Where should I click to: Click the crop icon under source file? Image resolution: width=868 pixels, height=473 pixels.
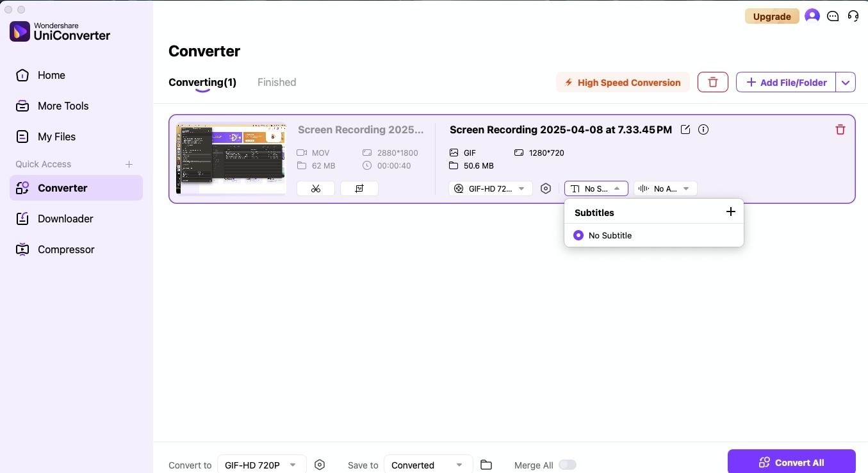pyautogui.click(x=359, y=188)
